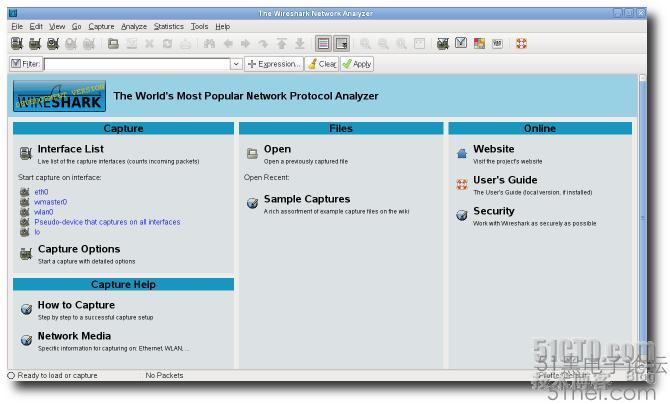Click into the display filter text field
Viewport: 670px width, 404px height.
click(137, 64)
